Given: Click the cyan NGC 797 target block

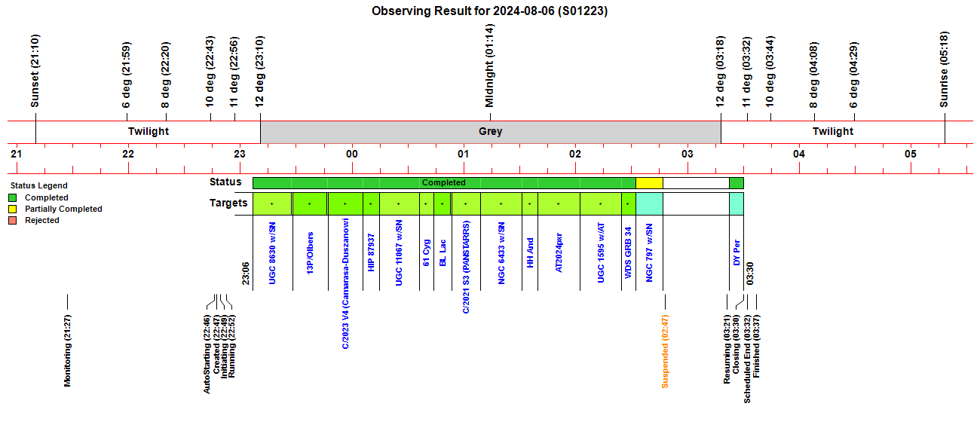Looking at the screenshot, I should coord(649,203).
